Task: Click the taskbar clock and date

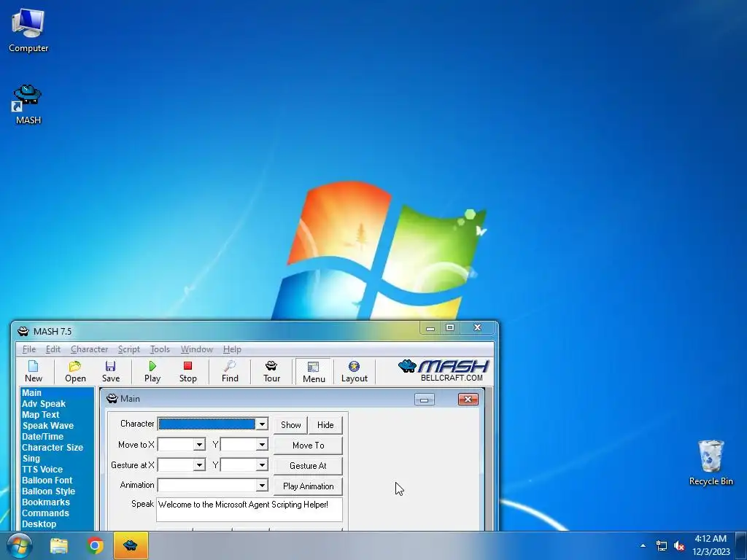Action: coord(711,545)
